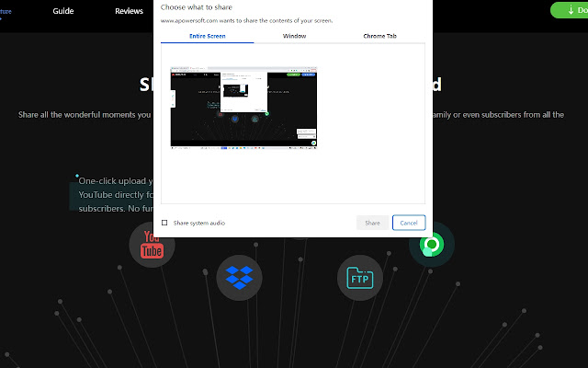This screenshot has height=368, width=588.
Task: Select the Dropbox icon
Action: point(239,278)
